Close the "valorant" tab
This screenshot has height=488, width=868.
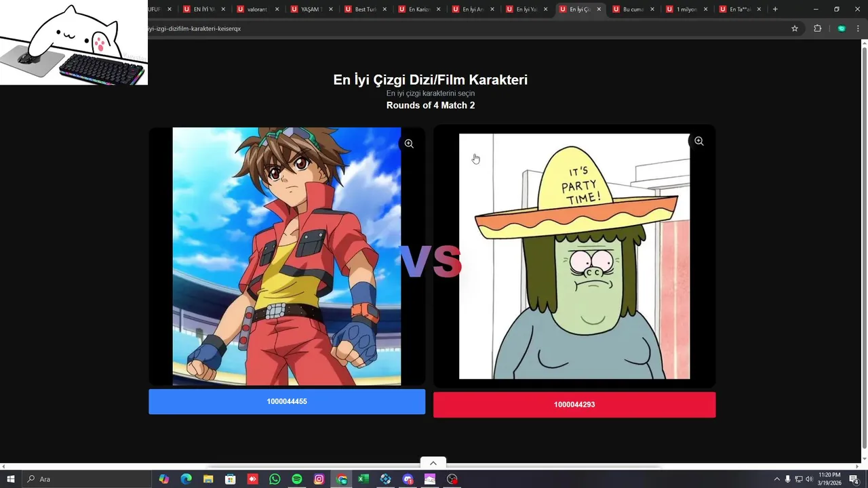(x=277, y=9)
